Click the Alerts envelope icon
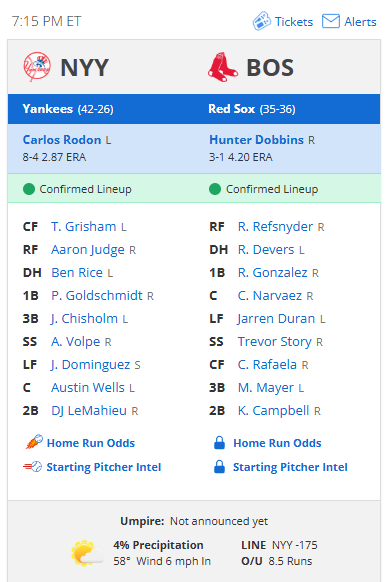This screenshot has width=387, height=582. pyautogui.click(x=331, y=21)
